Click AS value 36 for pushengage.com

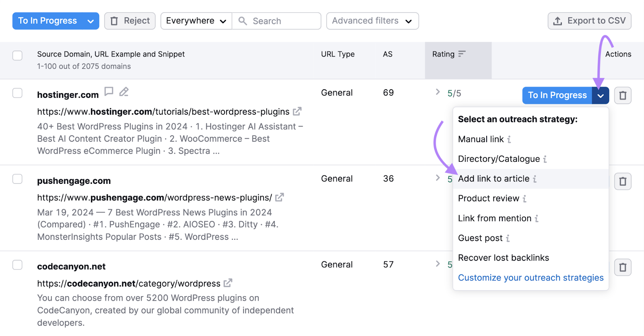(388, 178)
